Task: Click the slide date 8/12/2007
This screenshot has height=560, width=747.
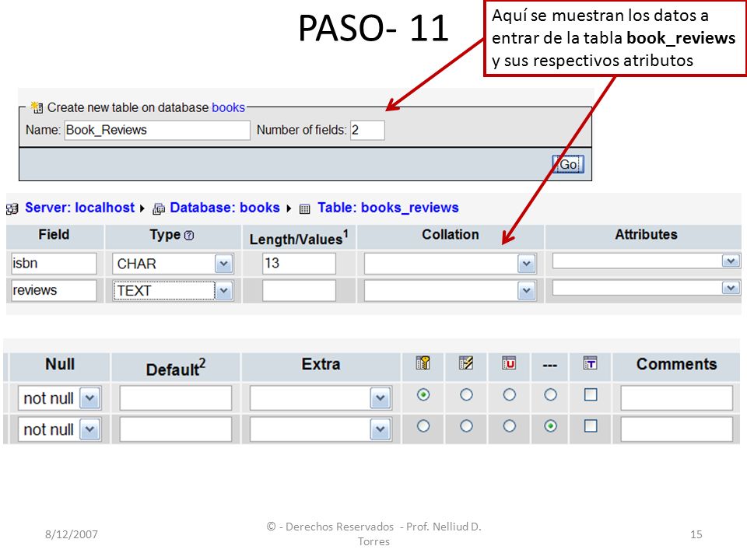Action: point(72,534)
